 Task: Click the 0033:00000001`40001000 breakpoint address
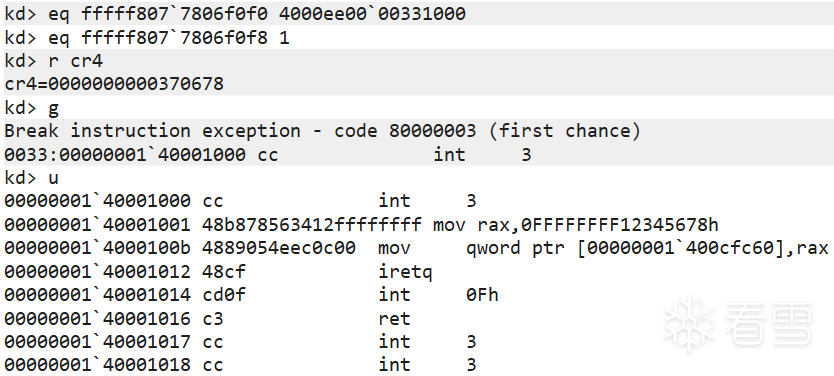tap(124, 154)
